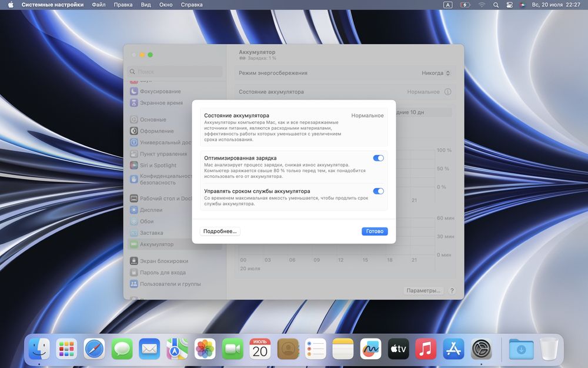Open the Trash in the Dock
Image resolution: width=588 pixels, height=368 pixels.
coord(549,349)
